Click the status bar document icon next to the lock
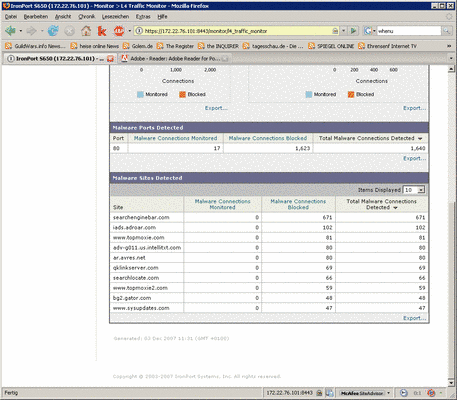 [x=330, y=393]
